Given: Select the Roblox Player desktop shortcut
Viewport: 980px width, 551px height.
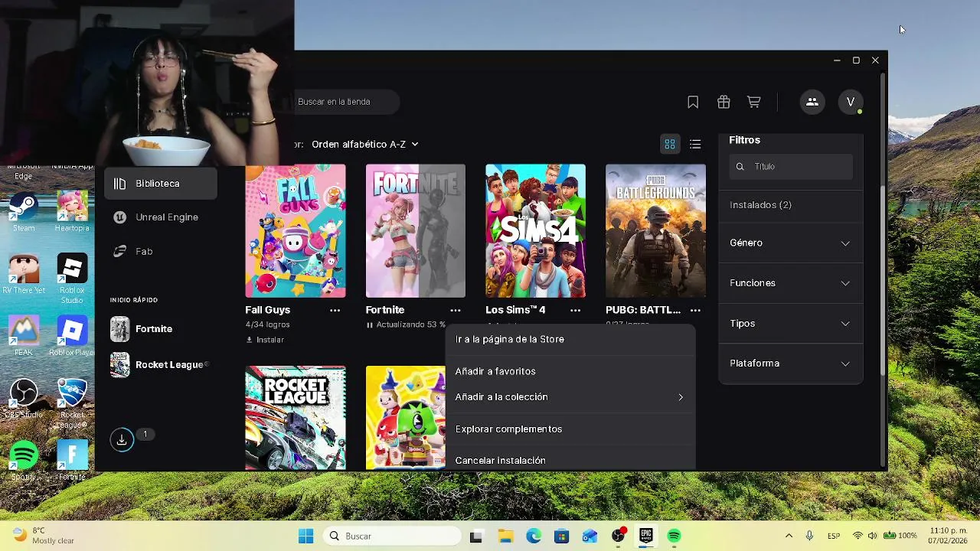Looking at the screenshot, I should 72,336.
